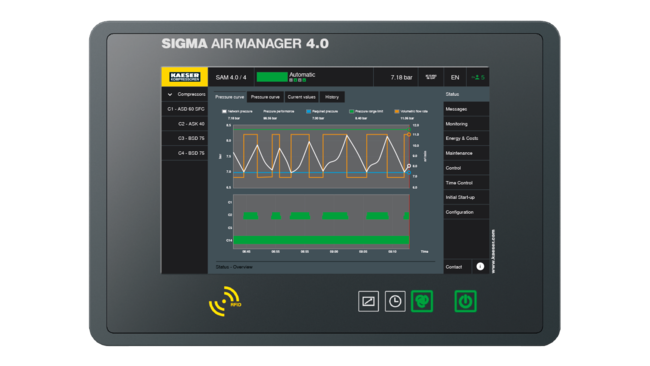Touch the yellow RFID reader symbol
The height and width of the screenshot is (366, 650).
point(225,301)
